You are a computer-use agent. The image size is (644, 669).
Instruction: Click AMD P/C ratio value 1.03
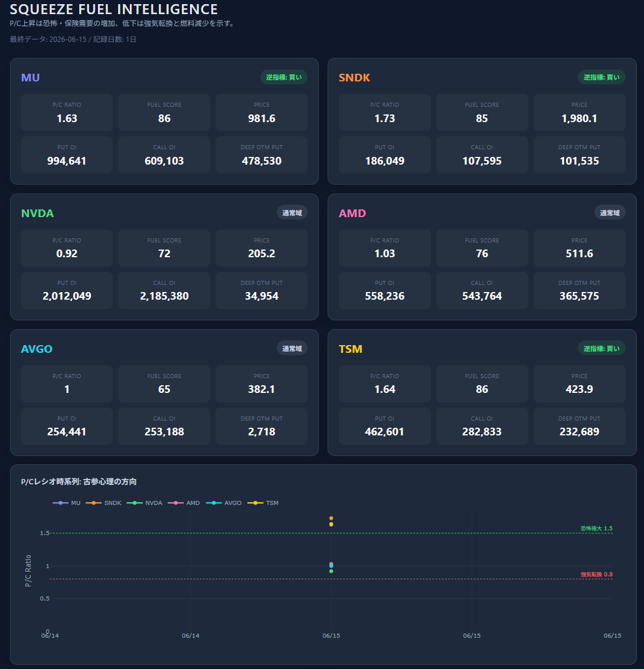(x=384, y=254)
